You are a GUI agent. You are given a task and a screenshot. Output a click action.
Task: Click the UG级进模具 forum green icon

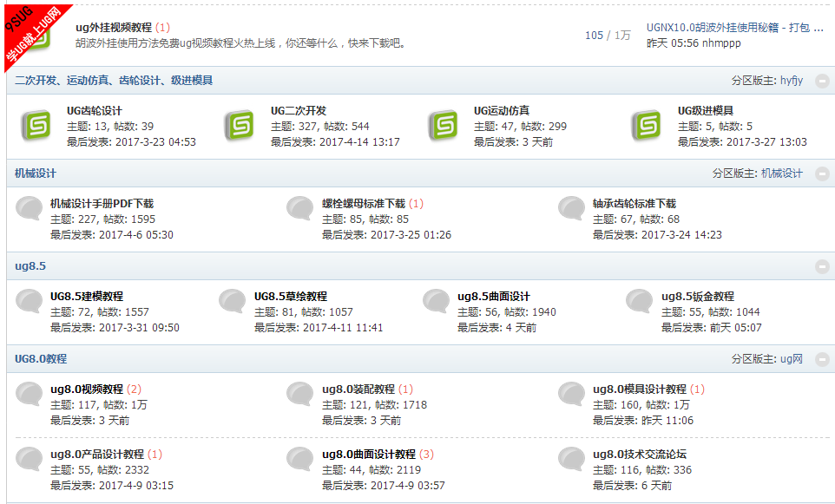[x=647, y=126]
